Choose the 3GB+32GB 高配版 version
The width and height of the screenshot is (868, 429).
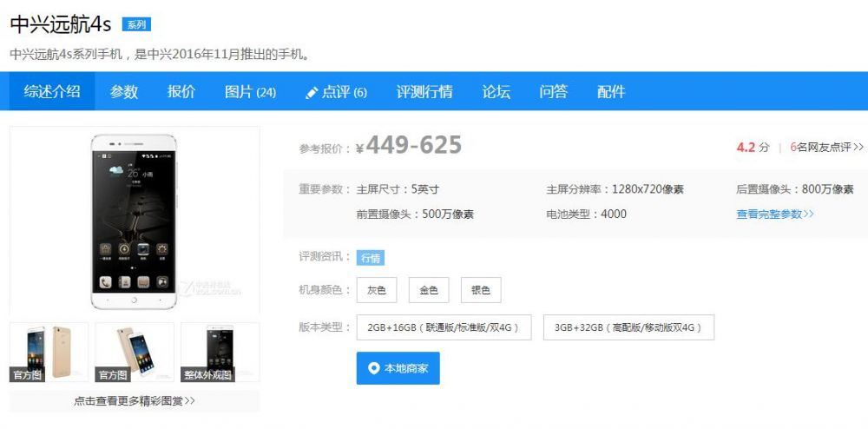628,327
